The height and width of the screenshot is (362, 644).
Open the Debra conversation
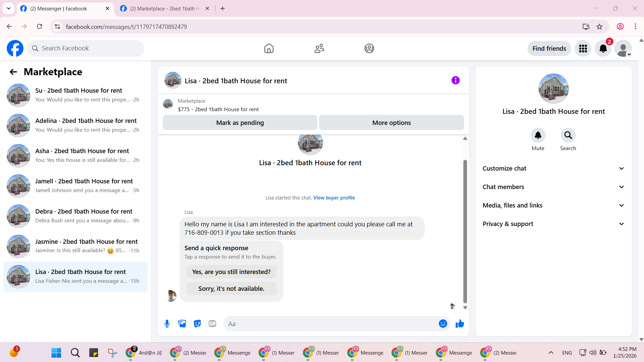pos(76,216)
